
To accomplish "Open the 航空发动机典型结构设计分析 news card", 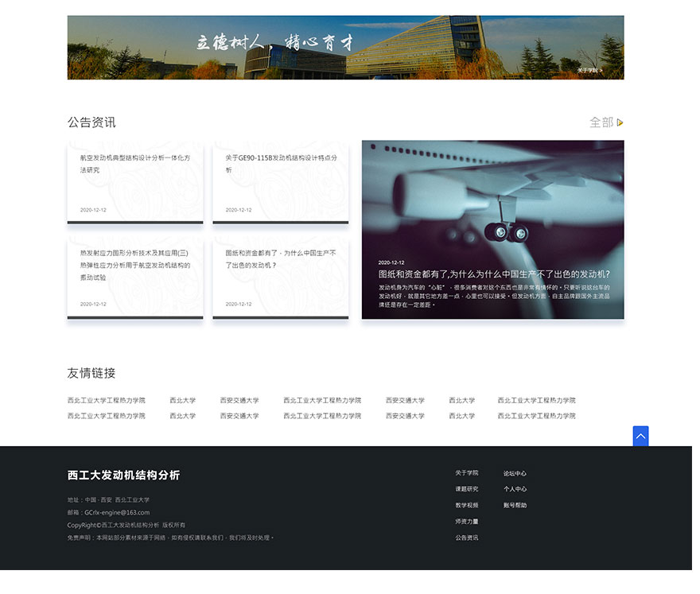I will point(135,181).
